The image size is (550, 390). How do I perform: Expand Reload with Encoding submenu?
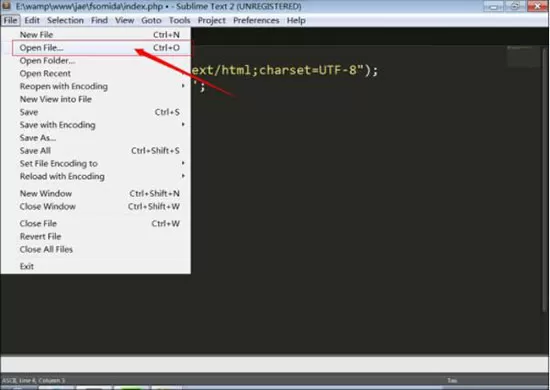96,176
